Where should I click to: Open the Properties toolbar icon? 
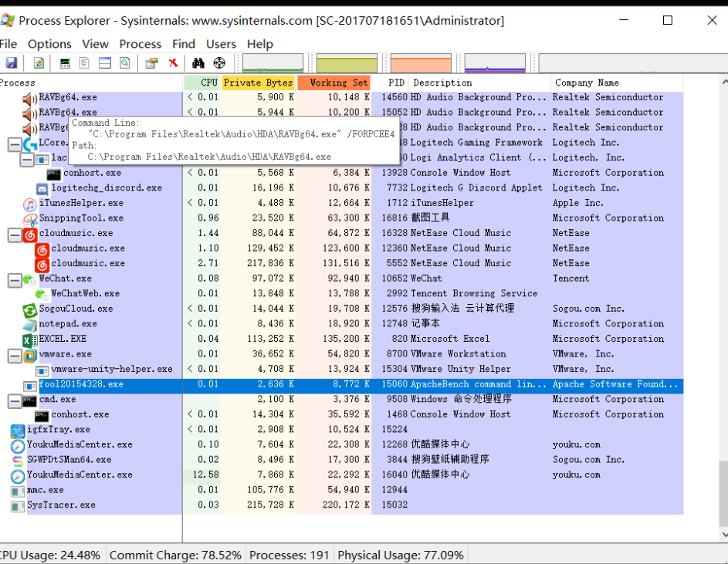coord(151,62)
